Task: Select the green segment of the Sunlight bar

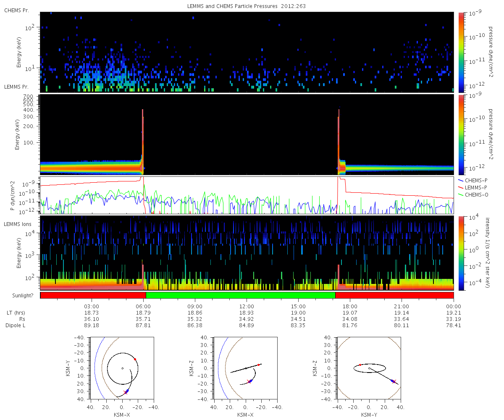Action: (x=240, y=295)
